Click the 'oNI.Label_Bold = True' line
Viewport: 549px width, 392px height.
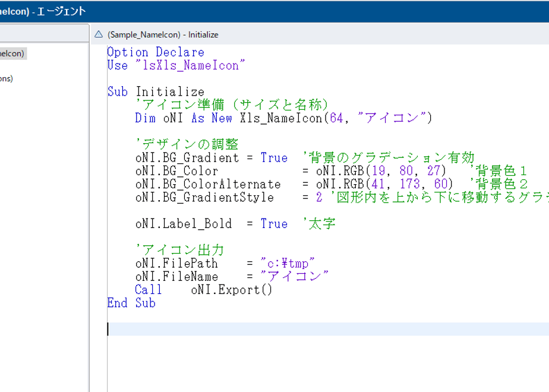pos(211,224)
